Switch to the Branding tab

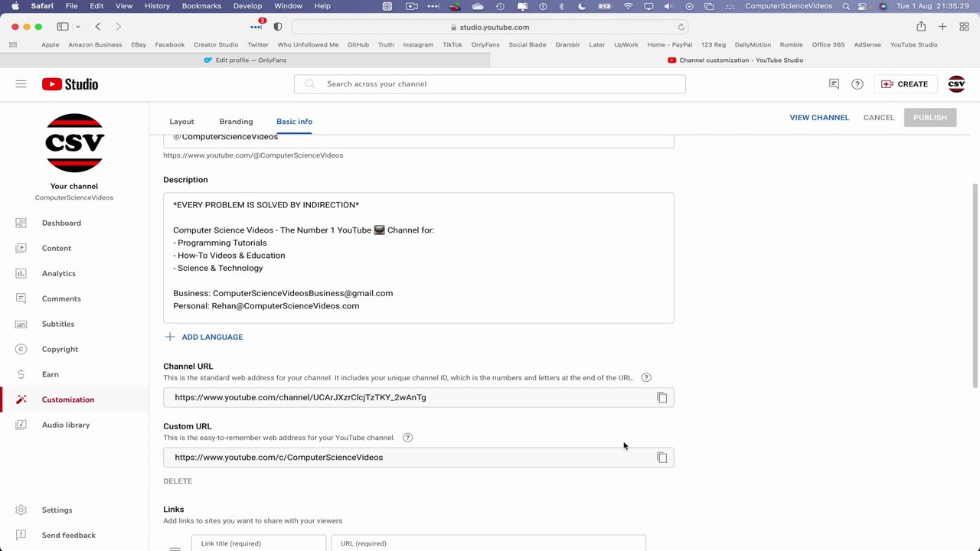(x=236, y=122)
